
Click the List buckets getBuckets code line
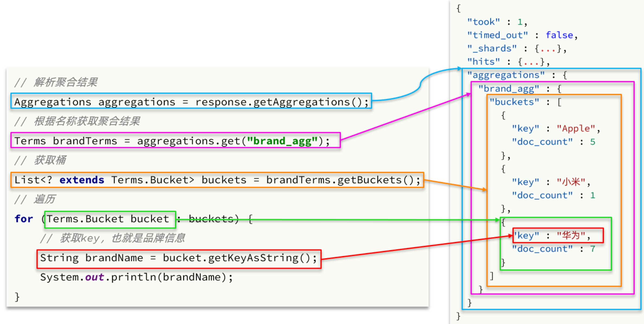point(217,180)
